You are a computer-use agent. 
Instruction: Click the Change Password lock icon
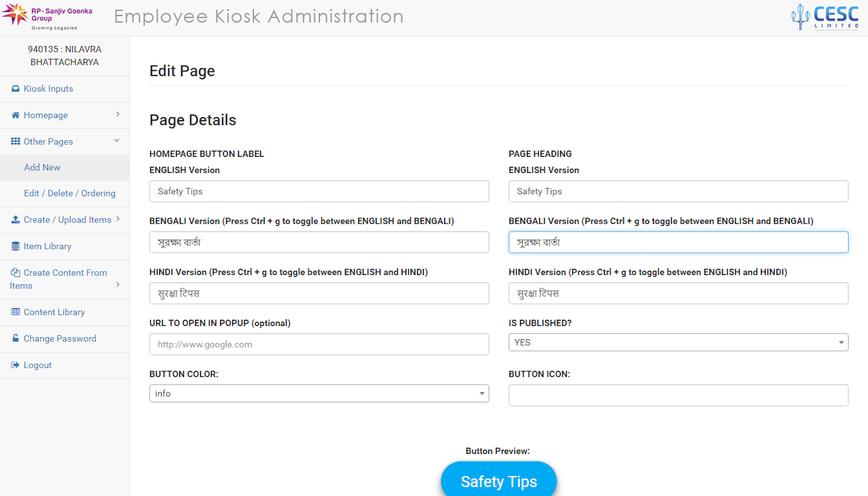point(15,338)
